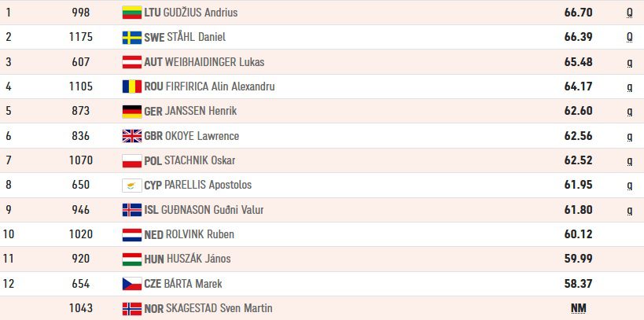Open STÅHL Daniel athlete link
644x320 pixels.
pyautogui.click(x=197, y=37)
